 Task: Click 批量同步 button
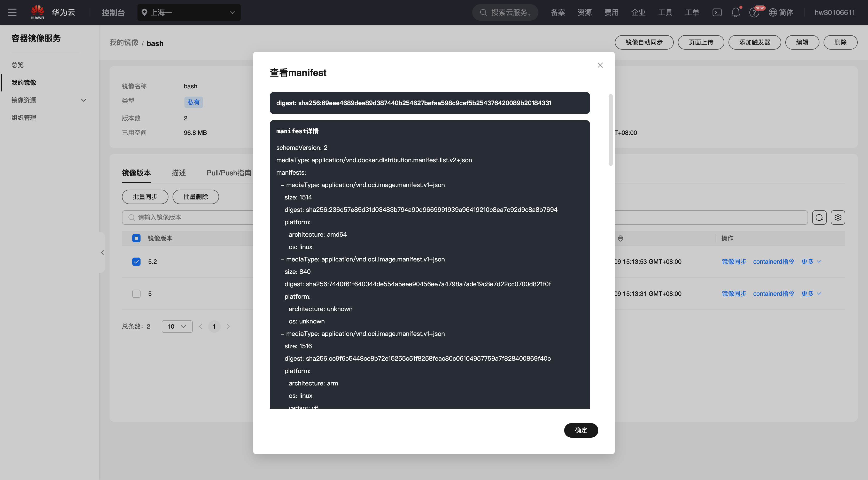pyautogui.click(x=145, y=197)
